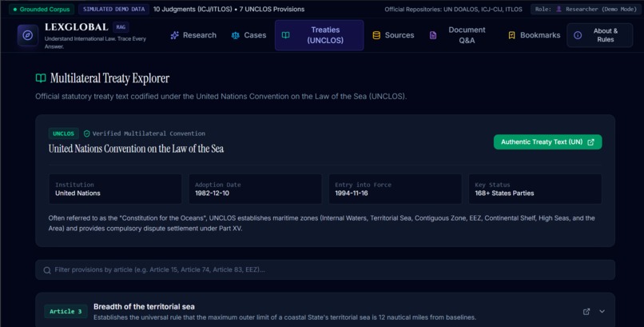The height and width of the screenshot is (327, 644).
Task: Click the About & Rules info icon
Action: (x=578, y=35)
